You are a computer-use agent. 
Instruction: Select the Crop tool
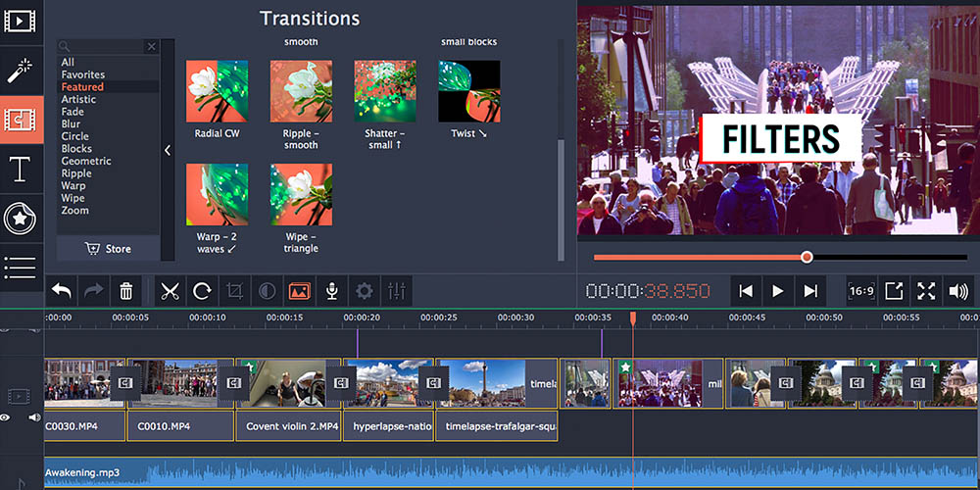pos(234,291)
